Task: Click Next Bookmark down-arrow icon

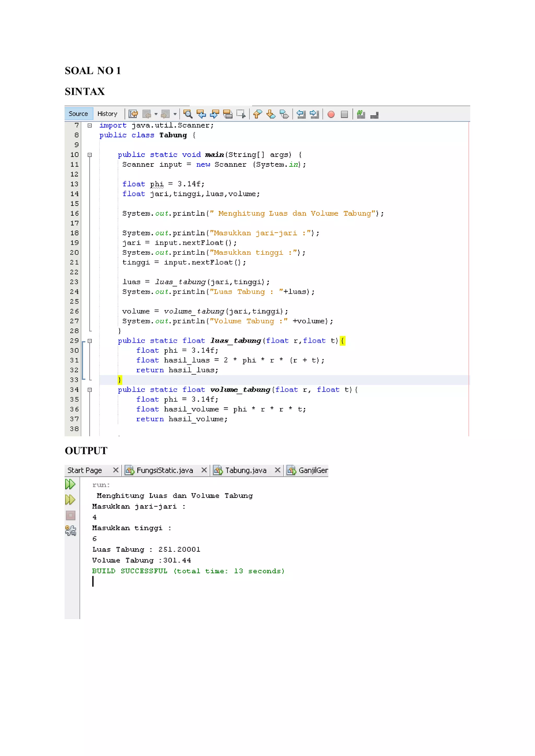Action: click(x=271, y=114)
